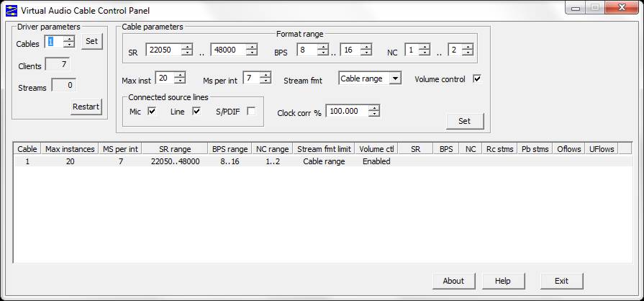Click the Rc stms column header

pyautogui.click(x=500, y=149)
